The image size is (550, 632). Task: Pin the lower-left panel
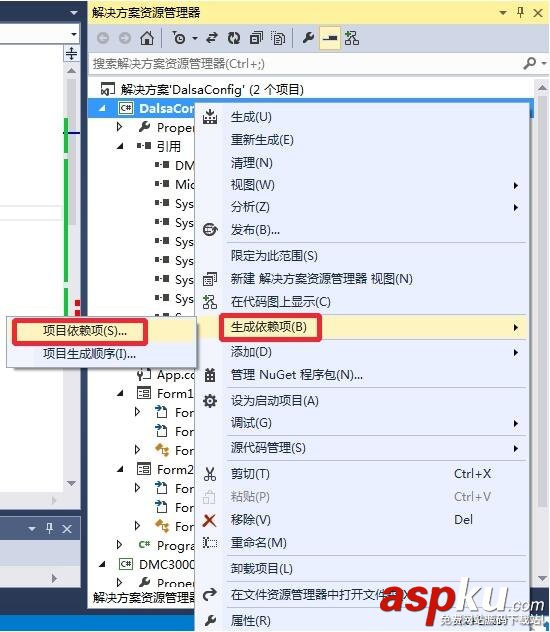click(50, 528)
